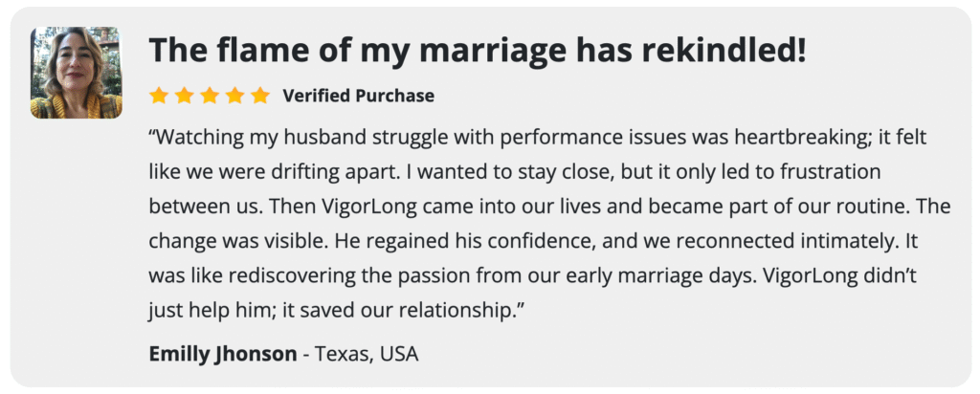The image size is (980, 394).
Task: Click the fifth and last rating star
Action: [x=260, y=96]
